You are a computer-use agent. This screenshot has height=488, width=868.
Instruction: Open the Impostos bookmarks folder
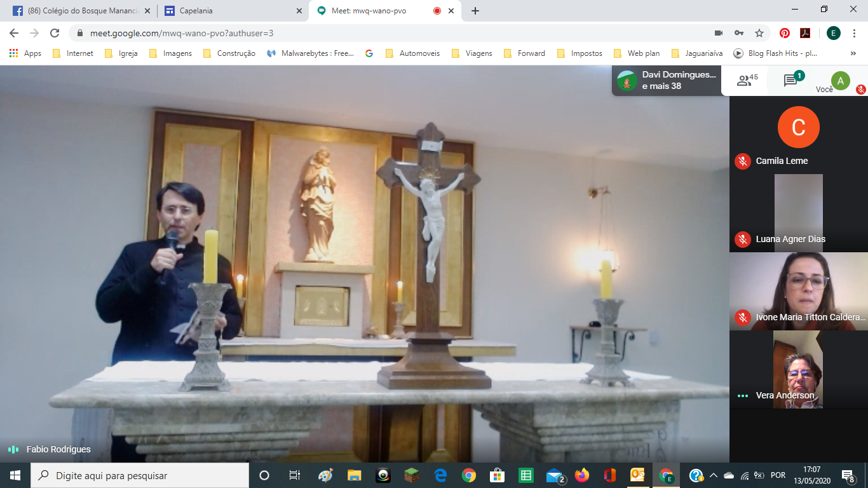[x=580, y=53]
